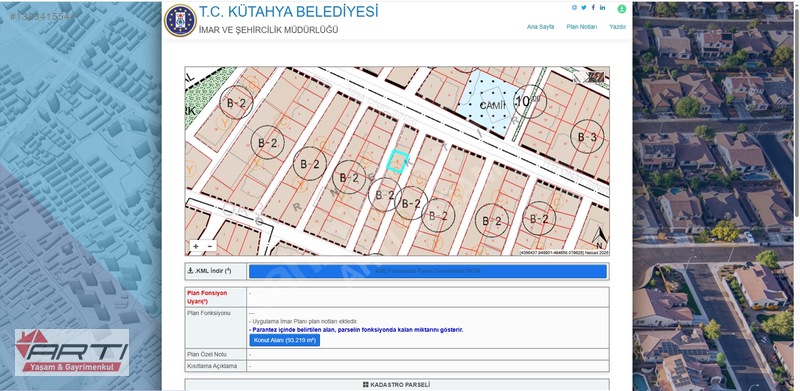The width and height of the screenshot is (800, 391).
Task: Click the B-3 zone circle on map
Action: click(x=587, y=136)
